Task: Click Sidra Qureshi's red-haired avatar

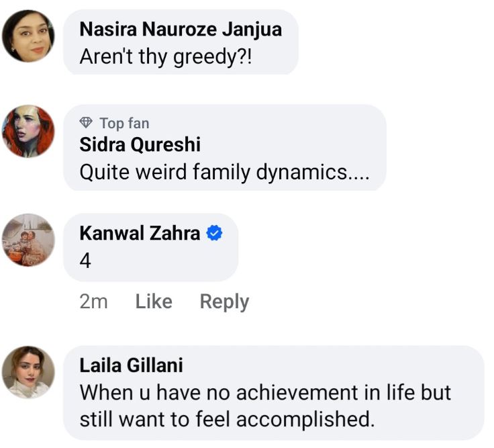Action: pyautogui.click(x=28, y=131)
